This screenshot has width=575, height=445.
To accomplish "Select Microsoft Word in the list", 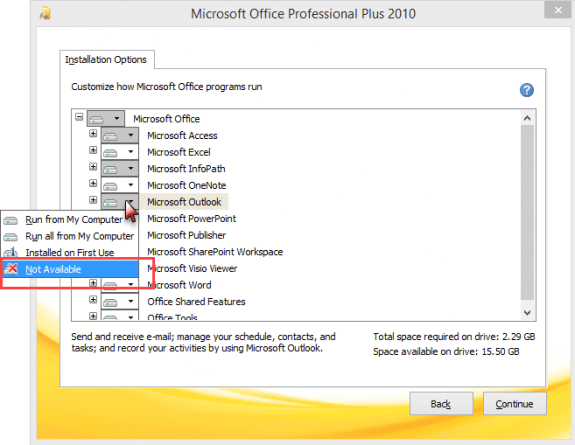I will 179,285.
